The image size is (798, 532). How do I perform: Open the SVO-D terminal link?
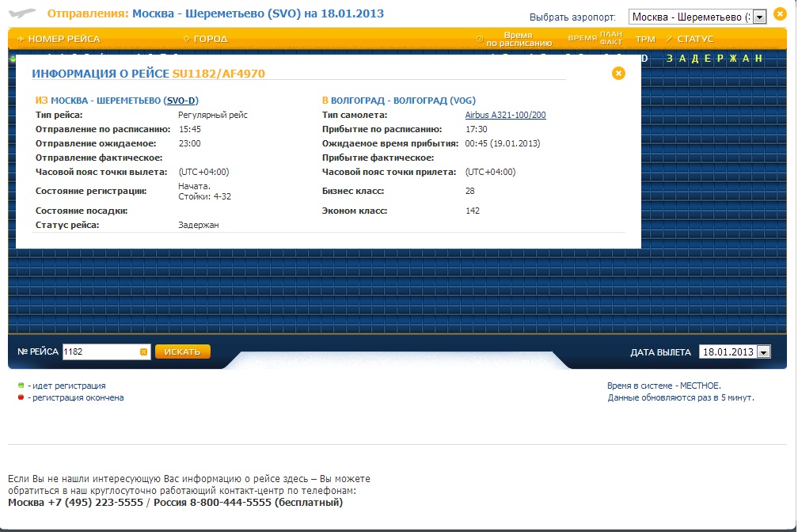(x=182, y=101)
